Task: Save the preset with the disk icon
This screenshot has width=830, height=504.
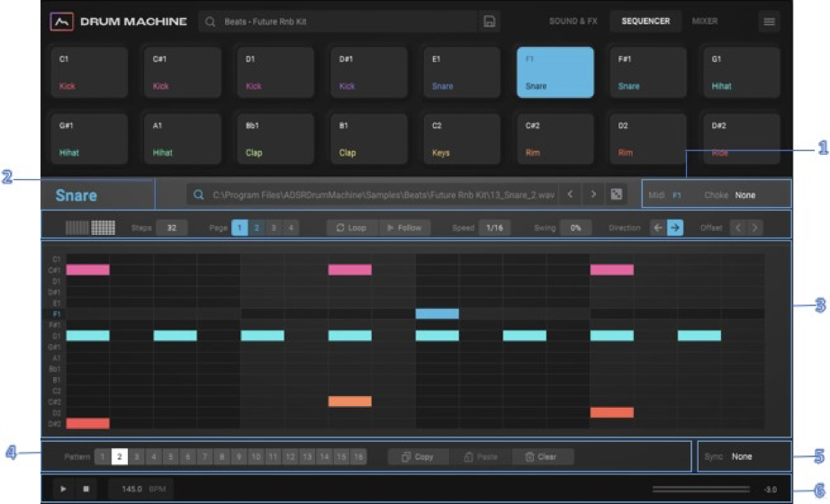Action: [x=489, y=22]
